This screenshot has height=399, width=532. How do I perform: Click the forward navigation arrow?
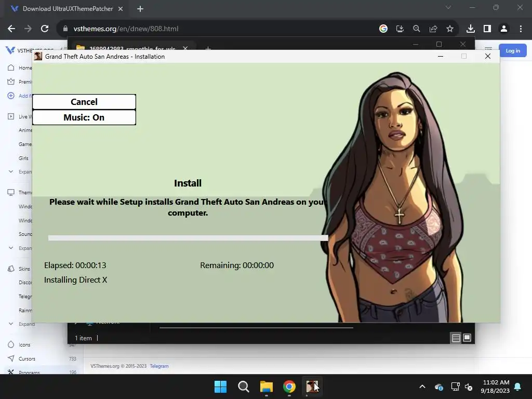click(x=28, y=29)
